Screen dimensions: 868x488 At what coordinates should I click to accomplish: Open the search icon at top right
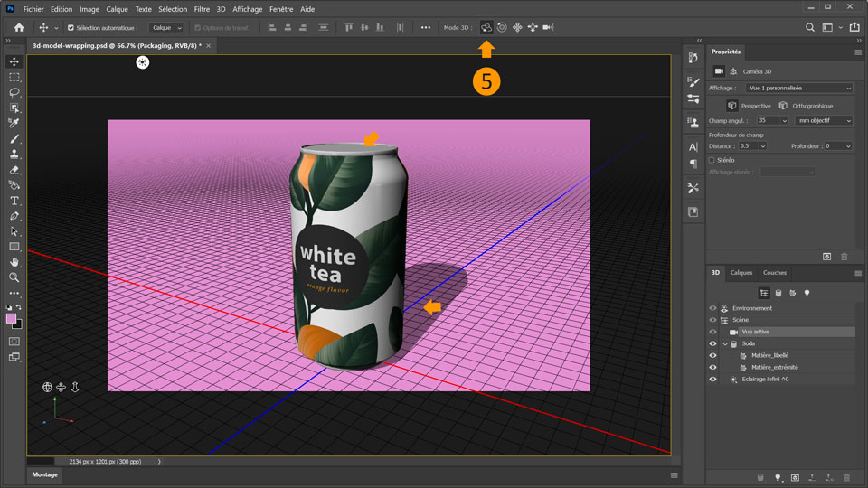tap(810, 27)
